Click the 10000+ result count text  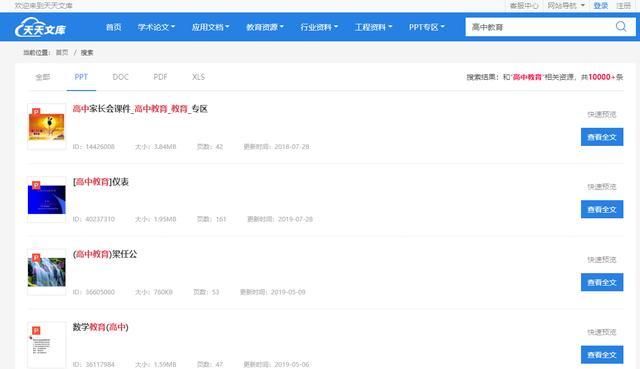tap(602, 77)
